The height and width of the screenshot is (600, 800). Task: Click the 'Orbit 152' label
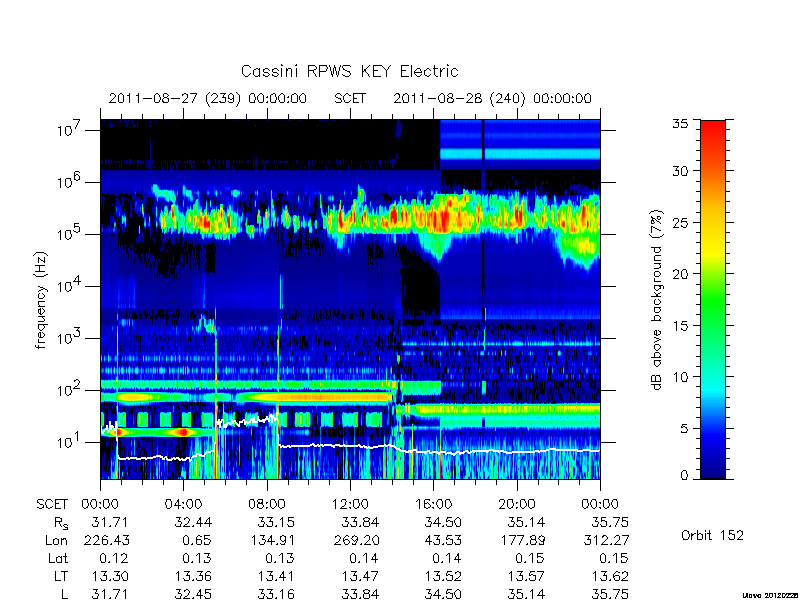point(712,535)
